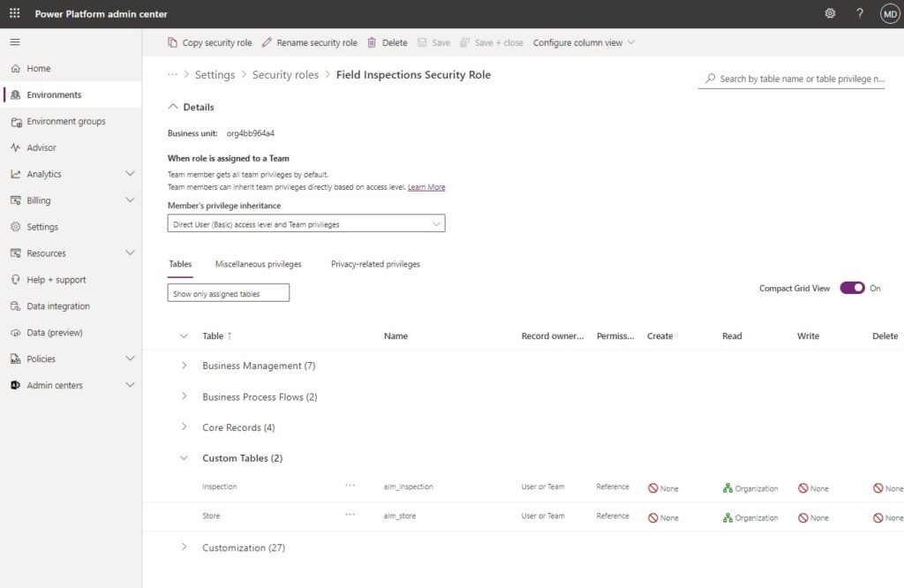This screenshot has height=588, width=904.
Task: Open the Member's privilege inheritance dropdown
Action: coord(306,223)
